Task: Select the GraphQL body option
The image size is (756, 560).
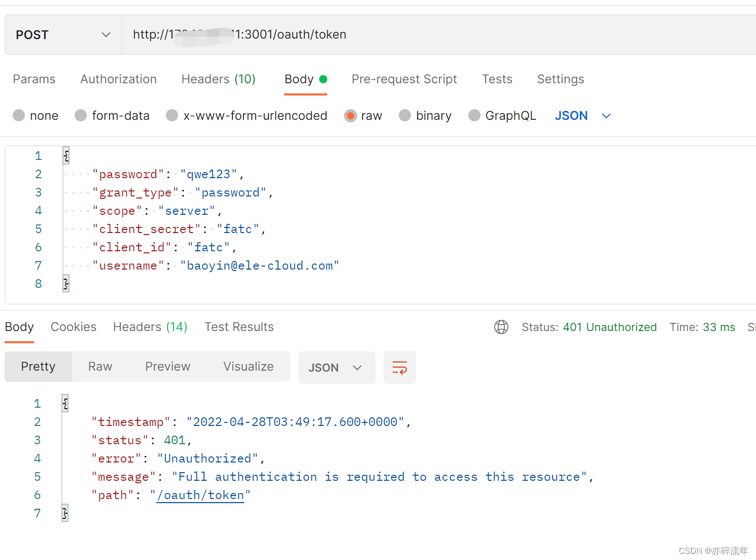Action: (x=474, y=116)
